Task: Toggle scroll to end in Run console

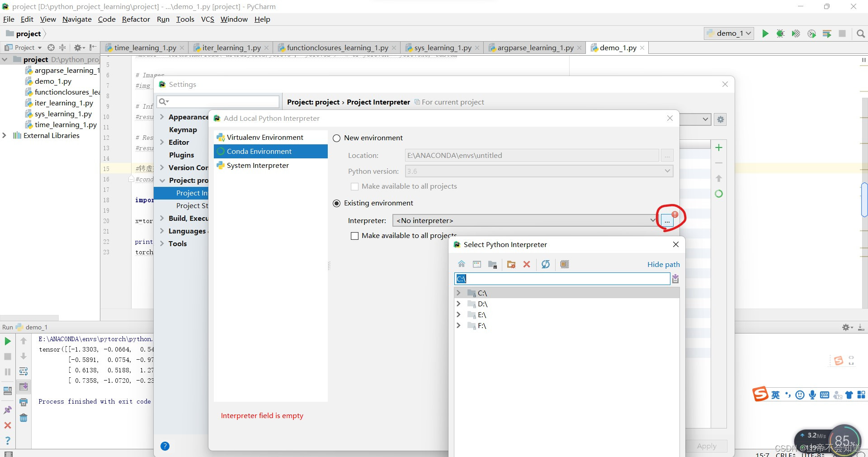Action: click(24, 387)
